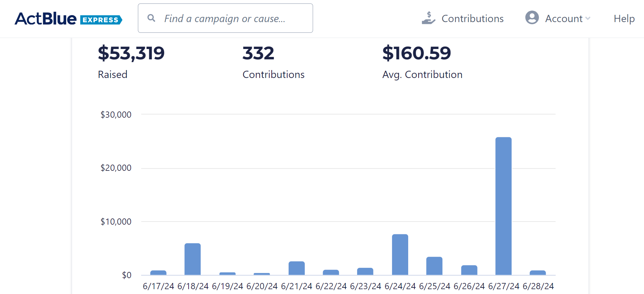Select the 6/26/24 bar

point(469,270)
